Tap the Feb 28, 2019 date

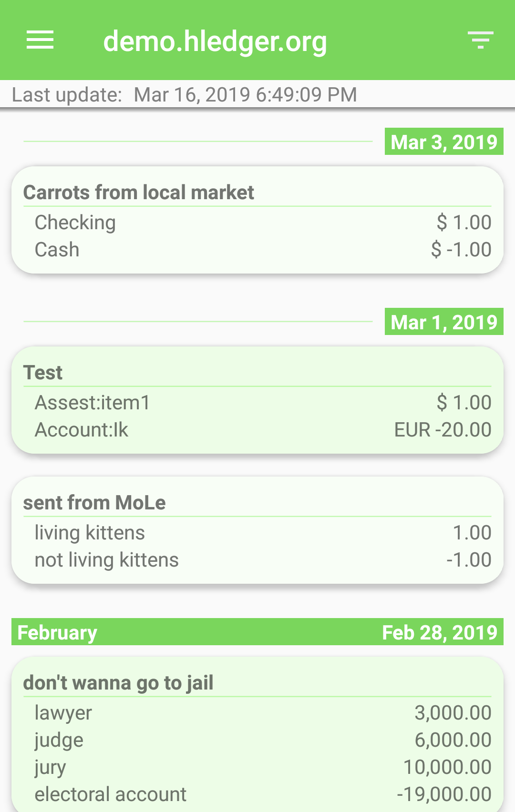(x=440, y=632)
